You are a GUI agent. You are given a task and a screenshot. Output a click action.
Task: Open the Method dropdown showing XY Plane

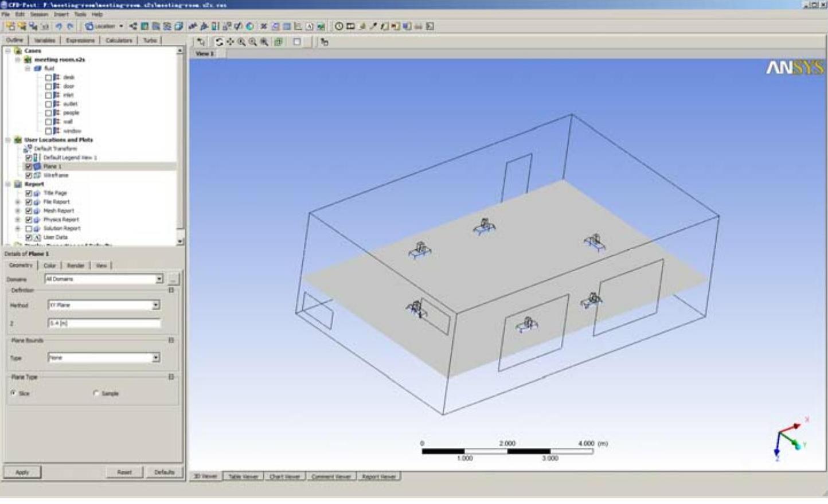tap(155, 306)
